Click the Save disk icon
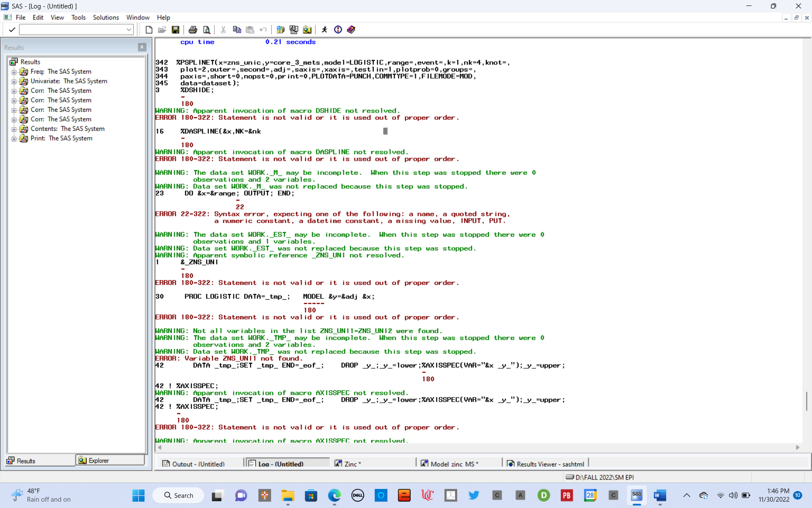This screenshot has height=508, width=812. (176, 30)
